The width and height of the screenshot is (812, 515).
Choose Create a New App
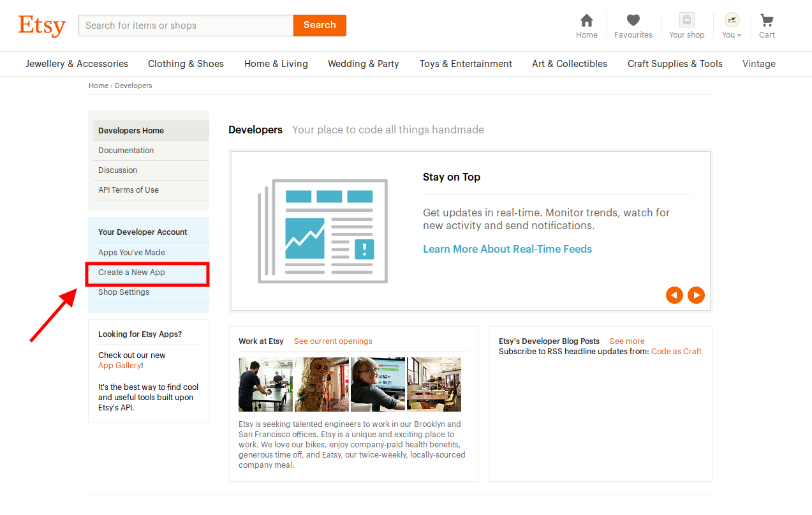pos(151,272)
